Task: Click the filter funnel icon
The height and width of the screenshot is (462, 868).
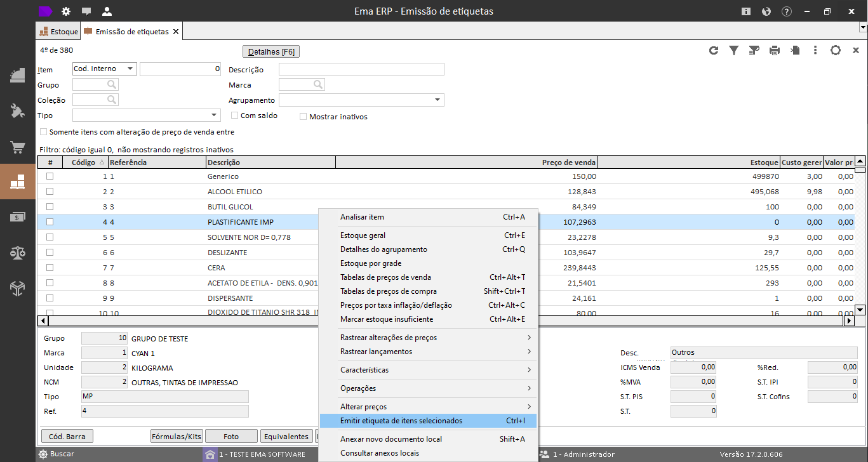Action: [x=734, y=51]
